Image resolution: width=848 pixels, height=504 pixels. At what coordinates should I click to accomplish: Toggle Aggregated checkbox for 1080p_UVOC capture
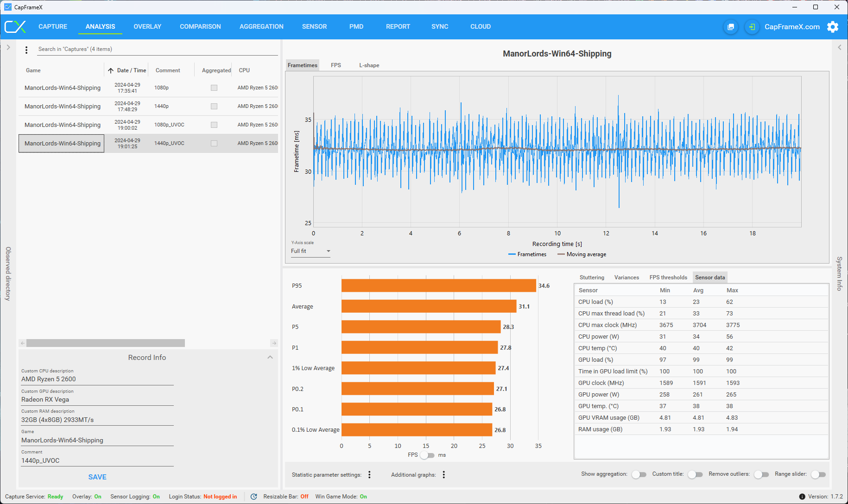point(214,125)
